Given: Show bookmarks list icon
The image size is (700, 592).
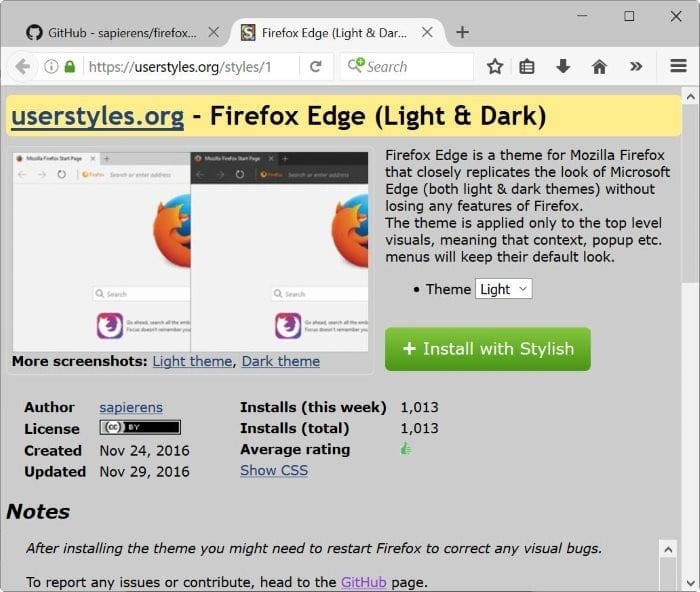Looking at the screenshot, I should point(527,67).
